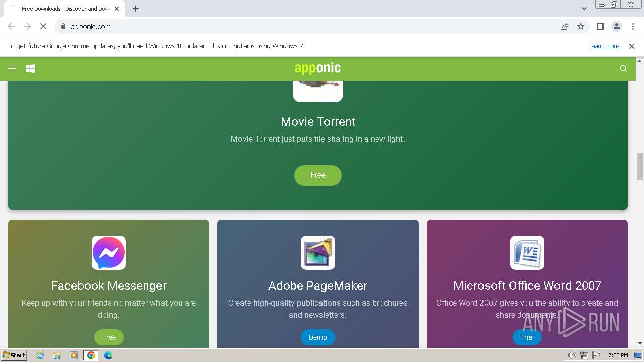Dismiss the Chrome update notification bar
Viewport: 644px width, 362px height.
tap(632, 46)
